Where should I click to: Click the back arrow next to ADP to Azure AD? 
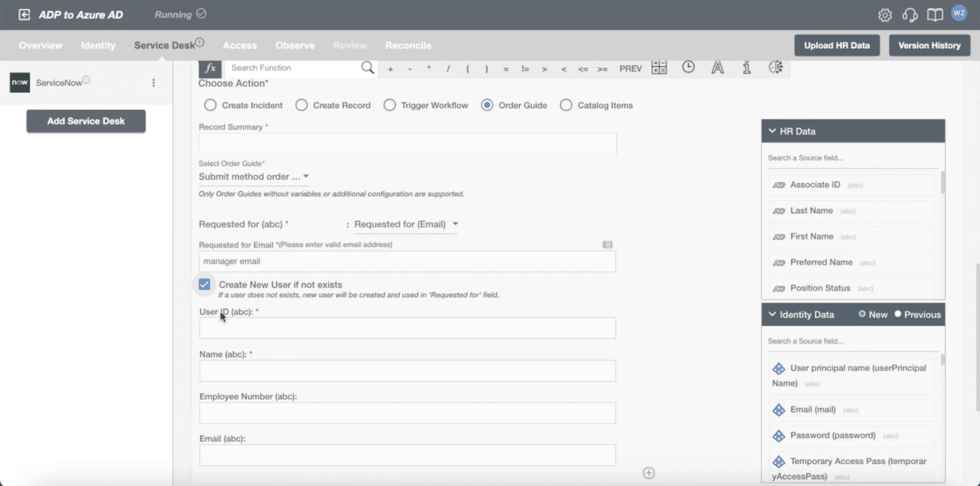[x=24, y=14]
